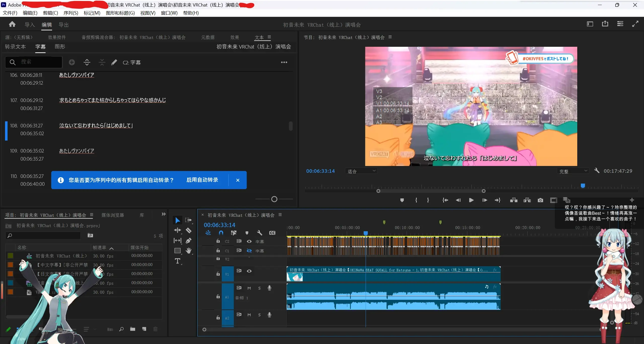Screen dimensions: 644x344
Task: Open the project panel menu
Action: (92, 215)
